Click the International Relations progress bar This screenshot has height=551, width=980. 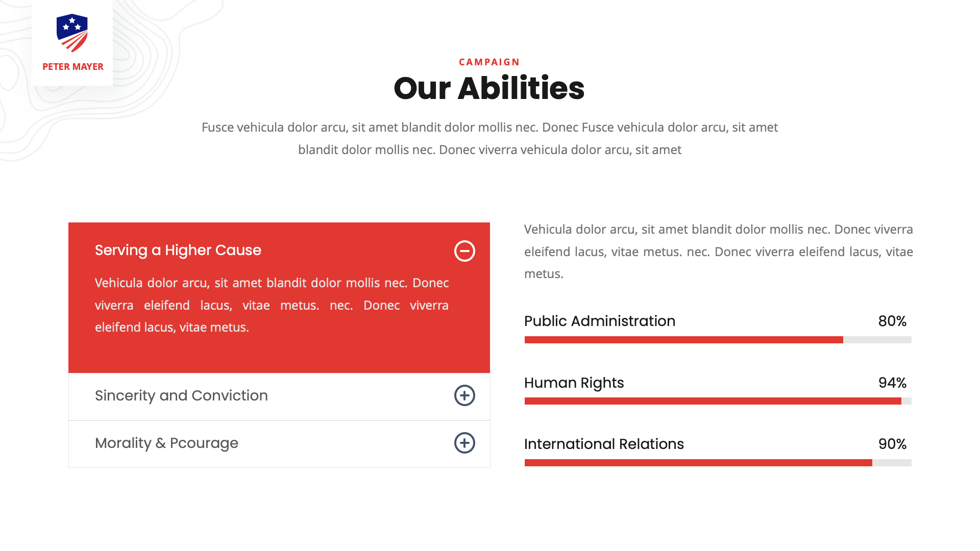pyautogui.click(x=718, y=463)
